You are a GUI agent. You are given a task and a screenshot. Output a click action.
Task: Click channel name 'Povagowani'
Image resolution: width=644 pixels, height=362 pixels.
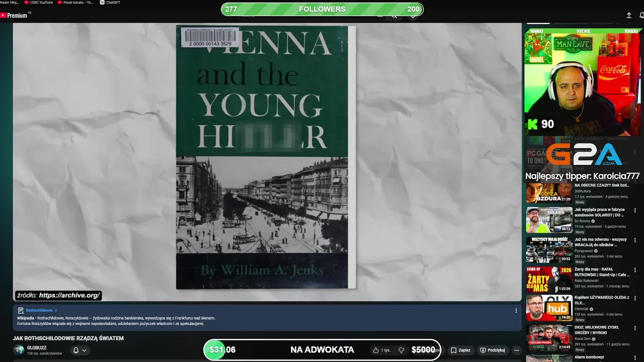[584, 251]
